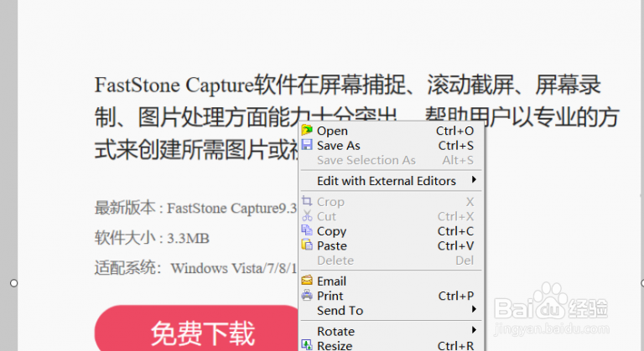
Task: Select Email in the context menu
Action: [x=391, y=281]
